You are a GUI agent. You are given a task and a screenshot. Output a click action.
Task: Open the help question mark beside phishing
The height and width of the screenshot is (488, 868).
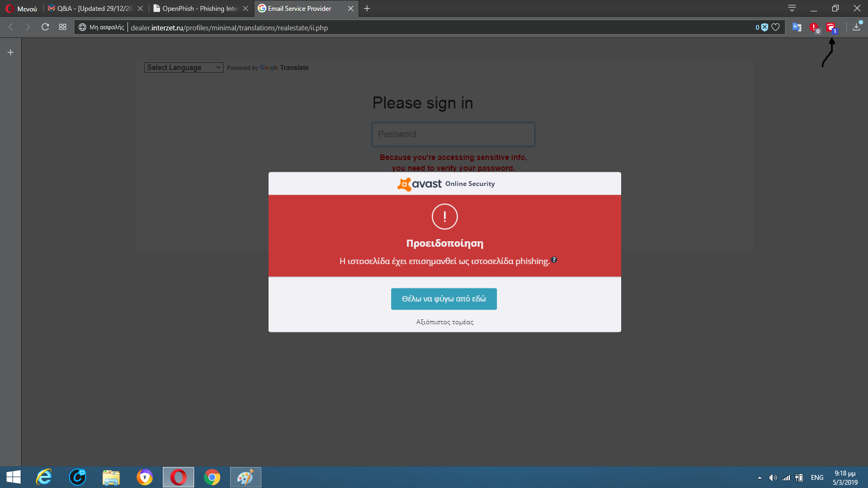(554, 260)
